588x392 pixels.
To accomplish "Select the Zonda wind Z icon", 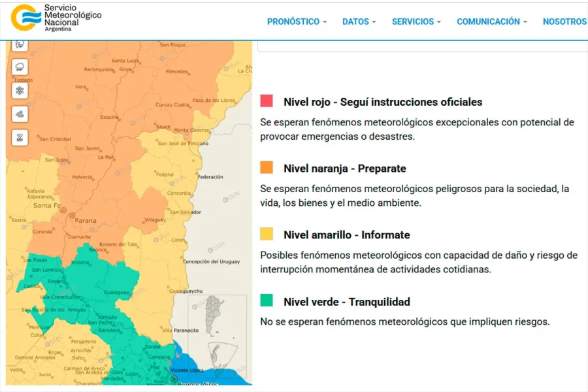I will pos(20,137).
